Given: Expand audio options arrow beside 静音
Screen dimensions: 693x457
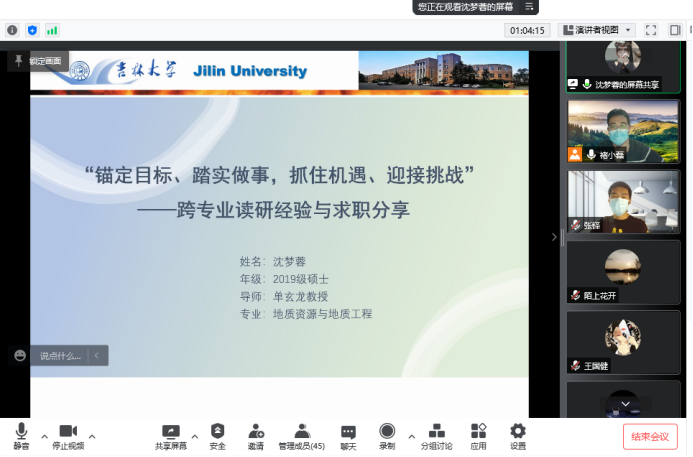Looking at the screenshot, I should tap(44, 436).
